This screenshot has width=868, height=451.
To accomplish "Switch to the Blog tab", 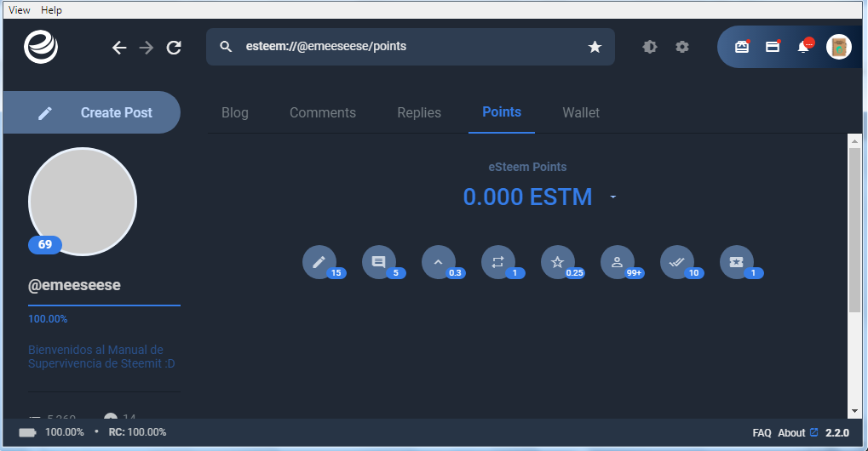I will [235, 112].
